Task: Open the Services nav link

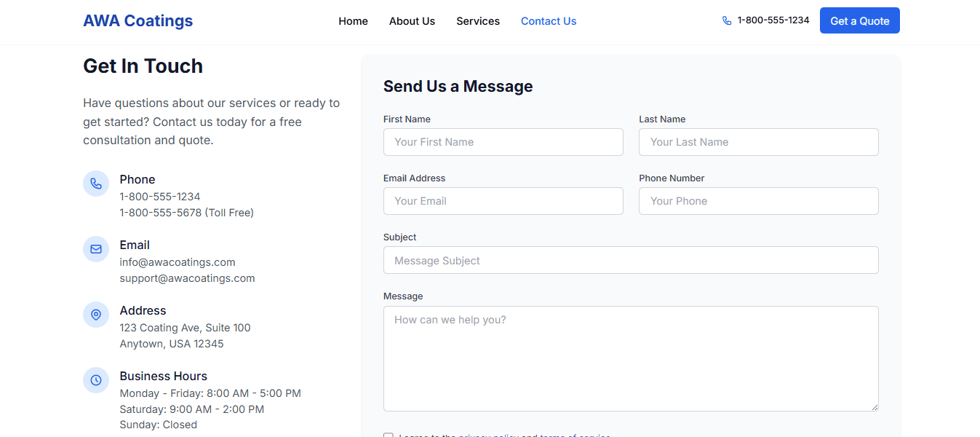Action: click(x=478, y=21)
